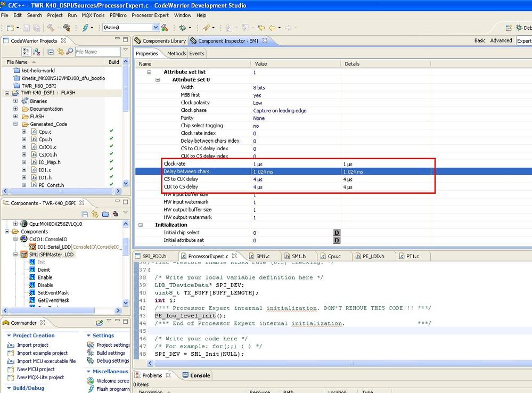The image size is (532, 393).
Task: Click the Commander panel toolbar icon
Action: point(99,323)
